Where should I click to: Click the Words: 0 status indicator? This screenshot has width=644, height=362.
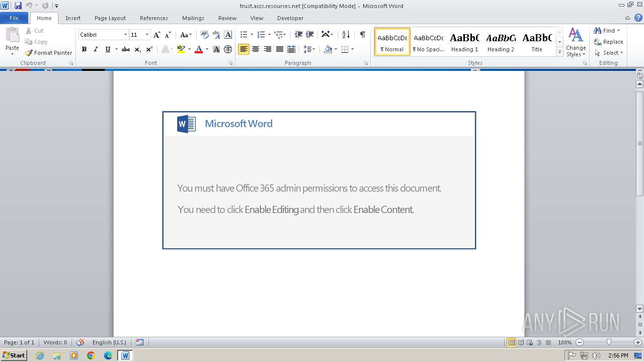55,342
